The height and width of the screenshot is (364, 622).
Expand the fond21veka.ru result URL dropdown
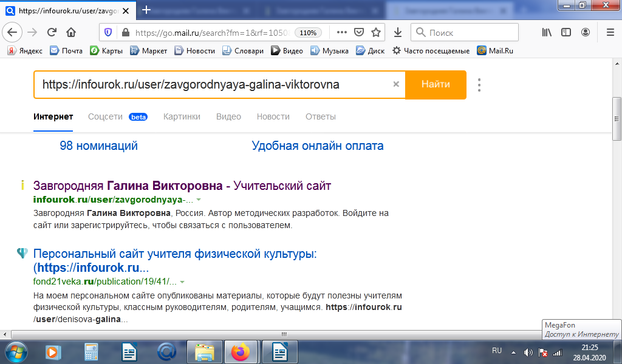click(182, 282)
